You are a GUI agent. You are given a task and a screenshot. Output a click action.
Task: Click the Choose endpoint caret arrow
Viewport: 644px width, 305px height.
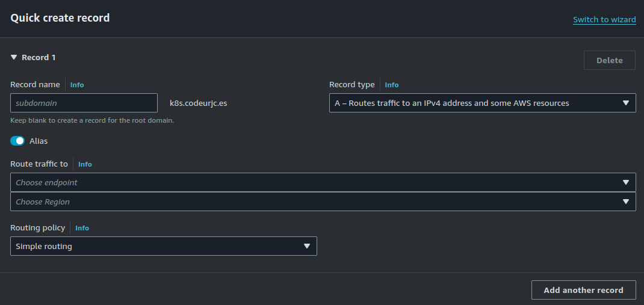625,182
